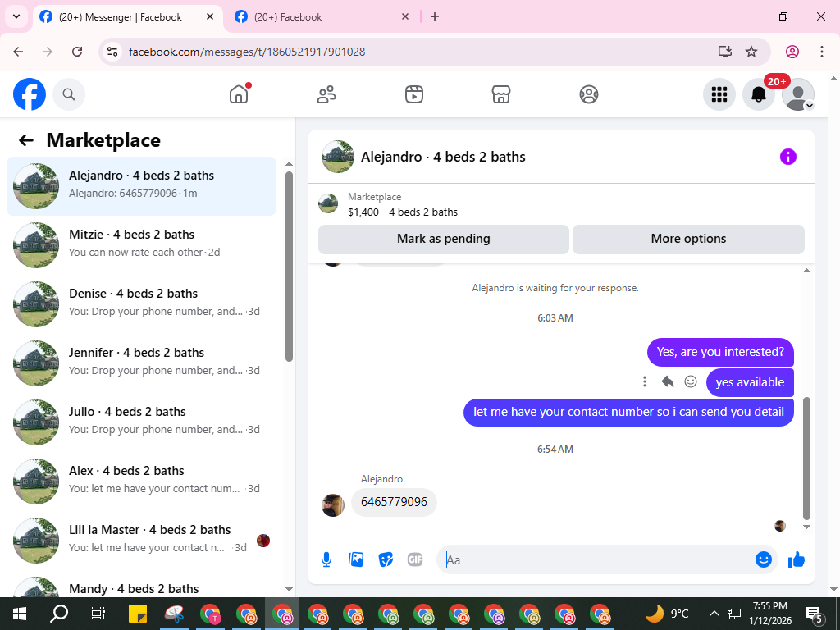Viewport: 840px width, 630px height.
Task: Click the voice clip microphone icon
Action: (326, 559)
